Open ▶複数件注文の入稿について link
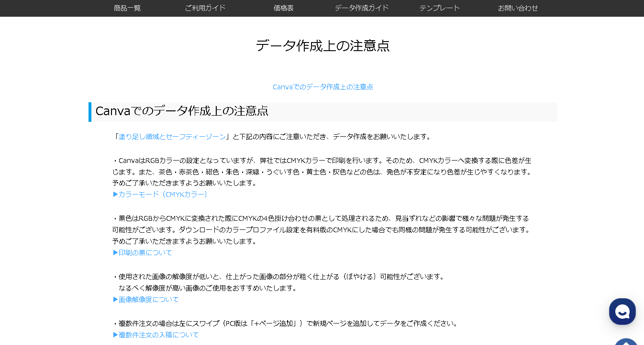Viewport: 644px width, 345px height. pos(156,335)
